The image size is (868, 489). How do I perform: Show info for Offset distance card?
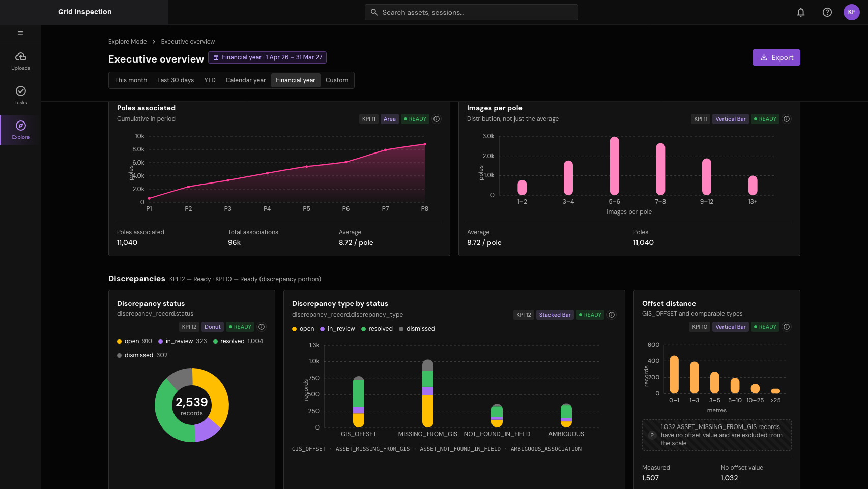787,327
